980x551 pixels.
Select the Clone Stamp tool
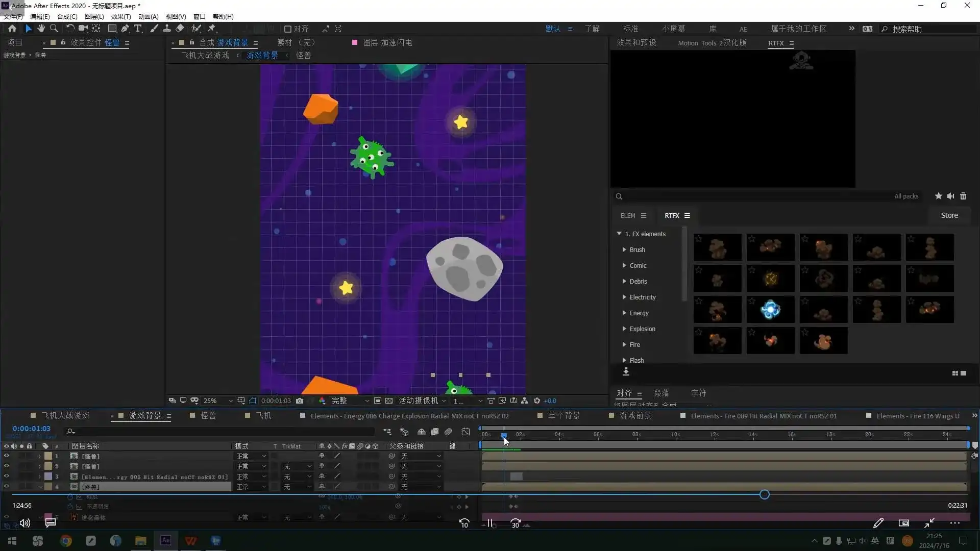(x=167, y=29)
